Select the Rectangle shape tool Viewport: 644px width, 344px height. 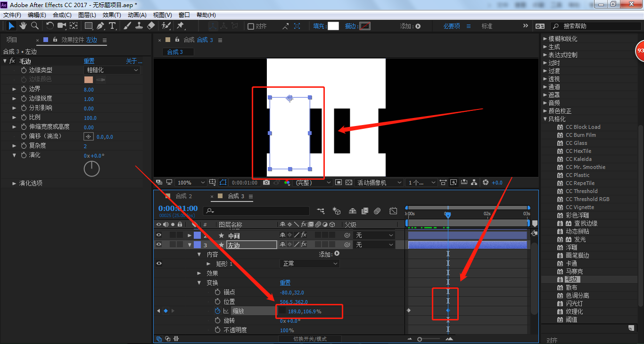pos(89,26)
